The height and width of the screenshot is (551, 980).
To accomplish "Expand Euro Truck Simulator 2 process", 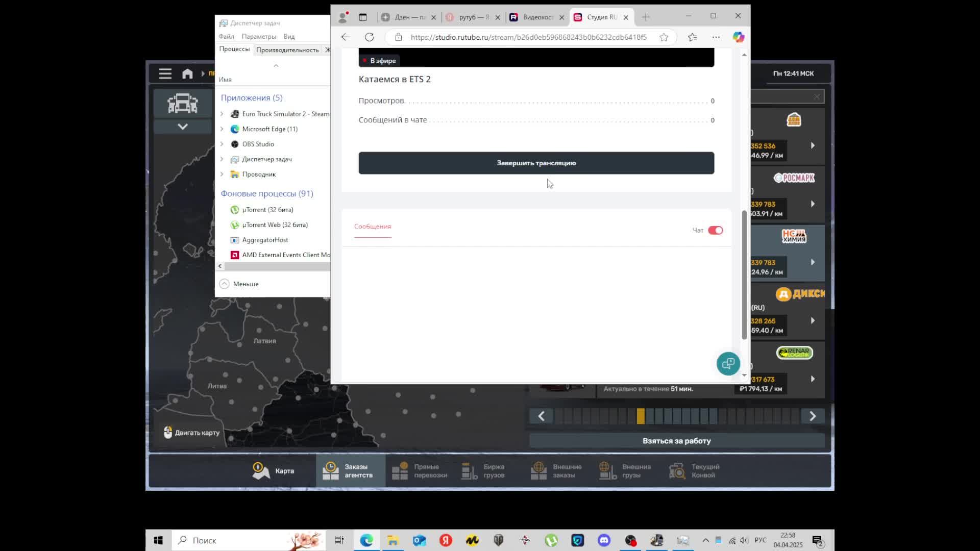I will [x=222, y=114].
